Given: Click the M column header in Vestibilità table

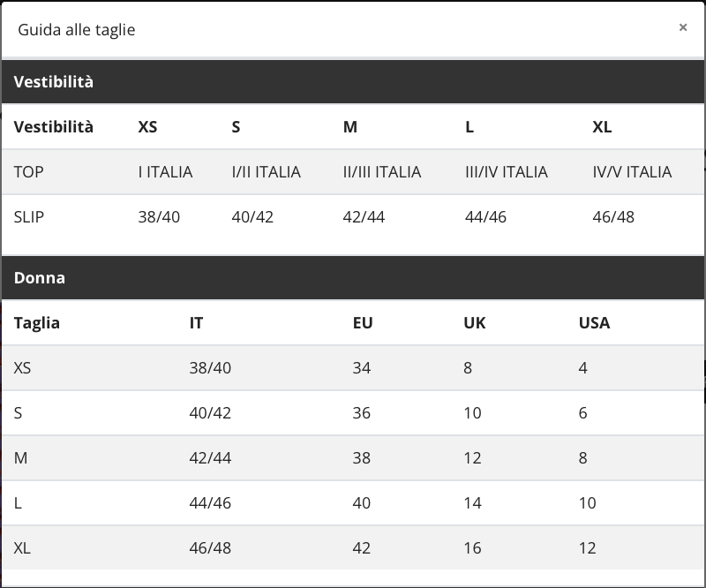Looking at the screenshot, I should (350, 127).
